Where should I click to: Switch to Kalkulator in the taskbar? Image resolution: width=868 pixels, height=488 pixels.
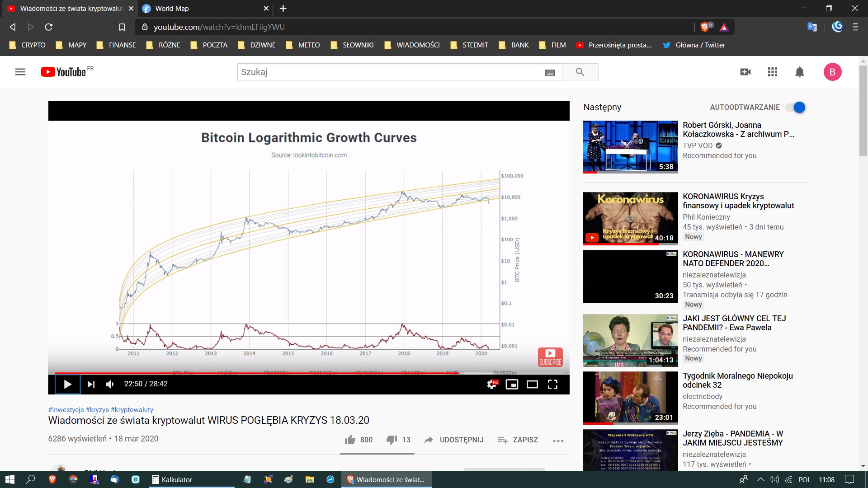[x=192, y=479]
